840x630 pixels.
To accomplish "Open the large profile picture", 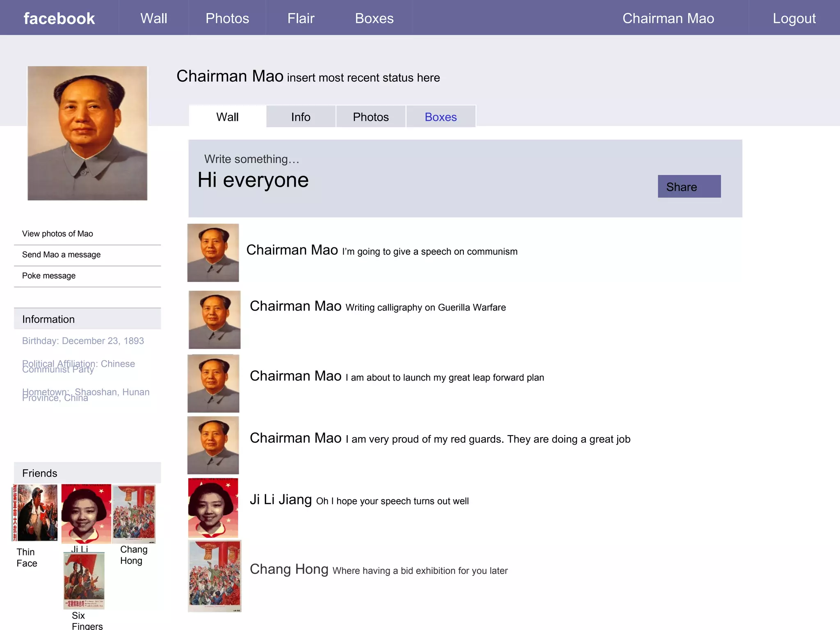I will point(87,133).
